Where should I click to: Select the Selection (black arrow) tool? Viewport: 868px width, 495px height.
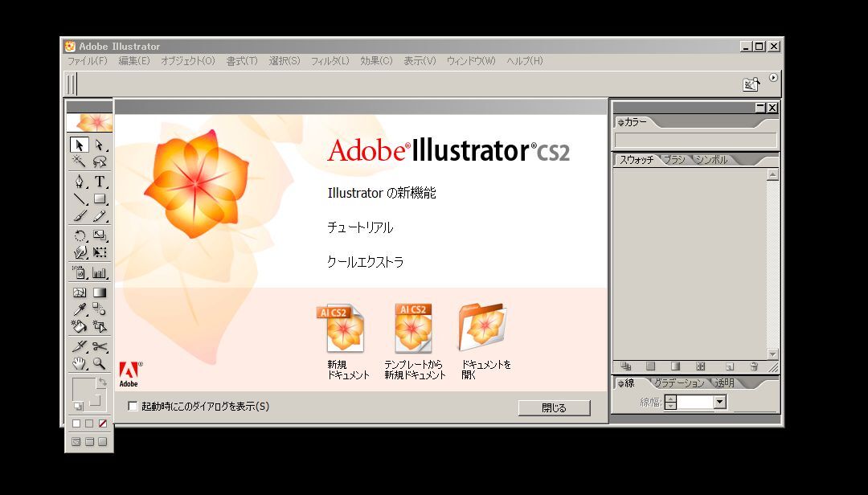pos(79,145)
